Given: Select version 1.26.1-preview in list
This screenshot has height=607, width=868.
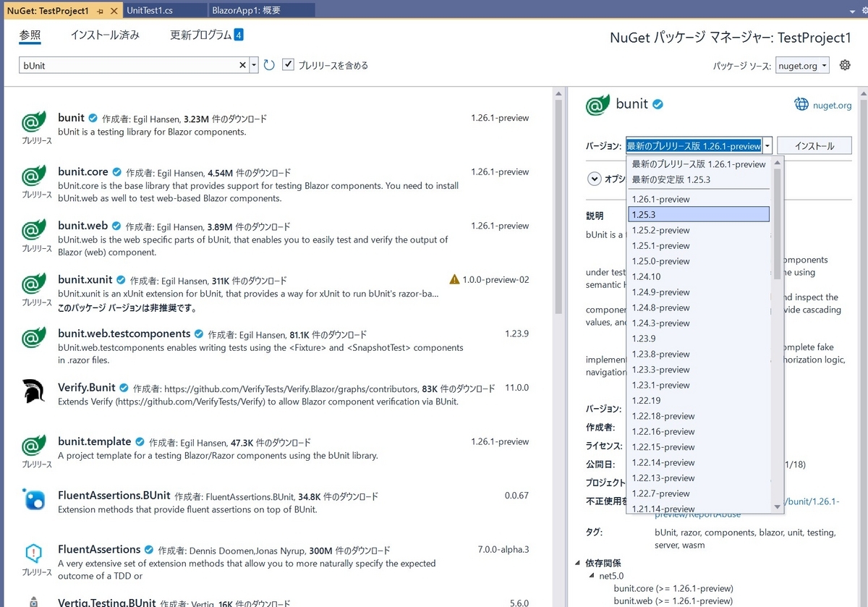Looking at the screenshot, I should click(x=699, y=199).
